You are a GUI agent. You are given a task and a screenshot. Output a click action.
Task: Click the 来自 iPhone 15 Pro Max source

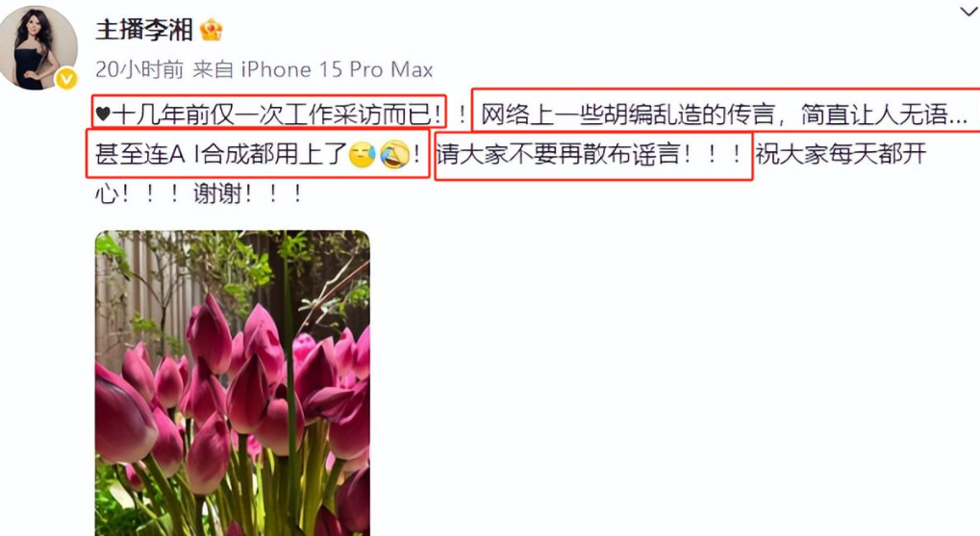pos(313,69)
